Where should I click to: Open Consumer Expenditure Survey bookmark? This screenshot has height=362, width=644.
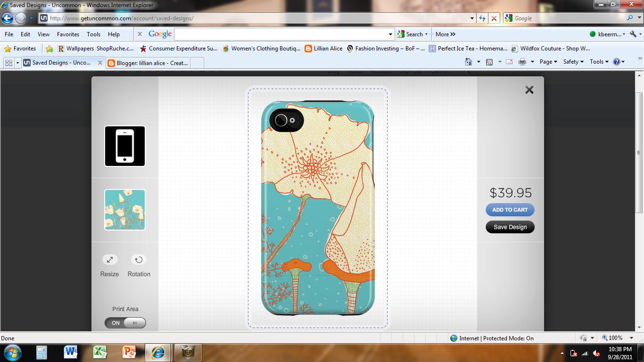179,49
